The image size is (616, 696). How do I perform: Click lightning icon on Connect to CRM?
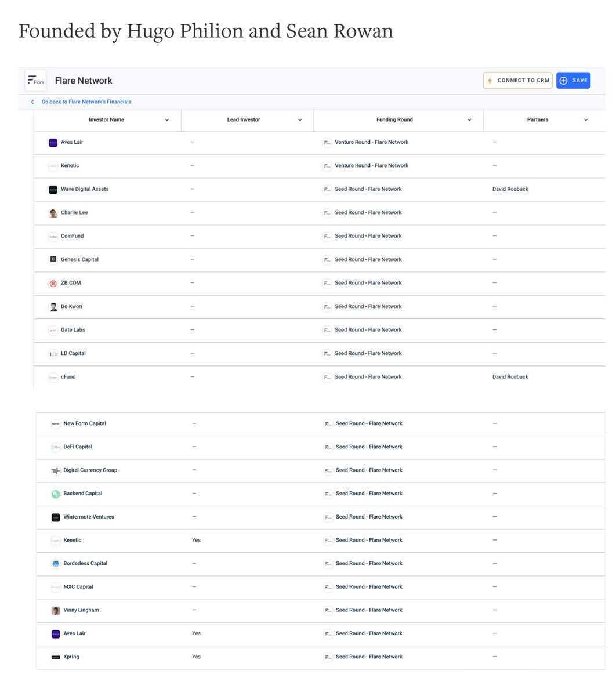point(490,81)
